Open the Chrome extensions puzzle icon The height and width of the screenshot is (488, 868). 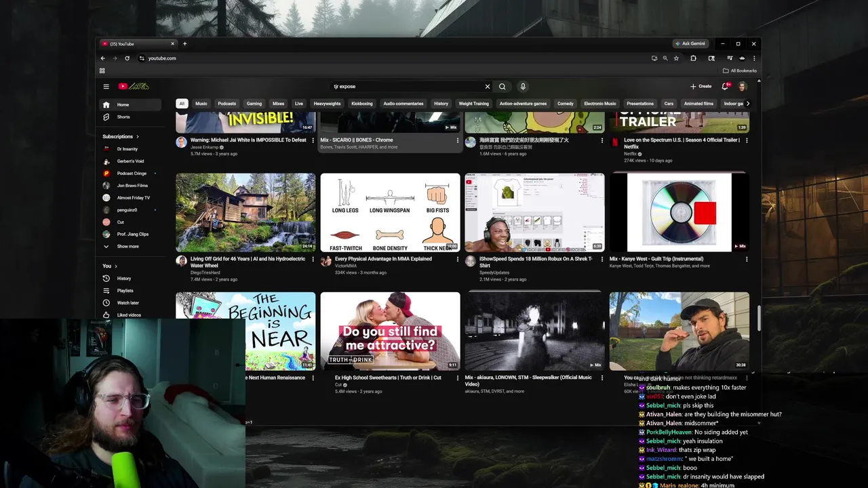pos(693,58)
